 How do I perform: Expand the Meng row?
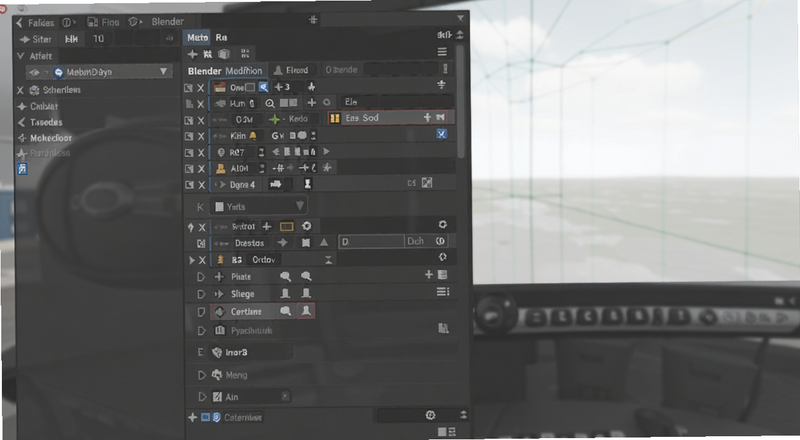pyautogui.click(x=202, y=375)
